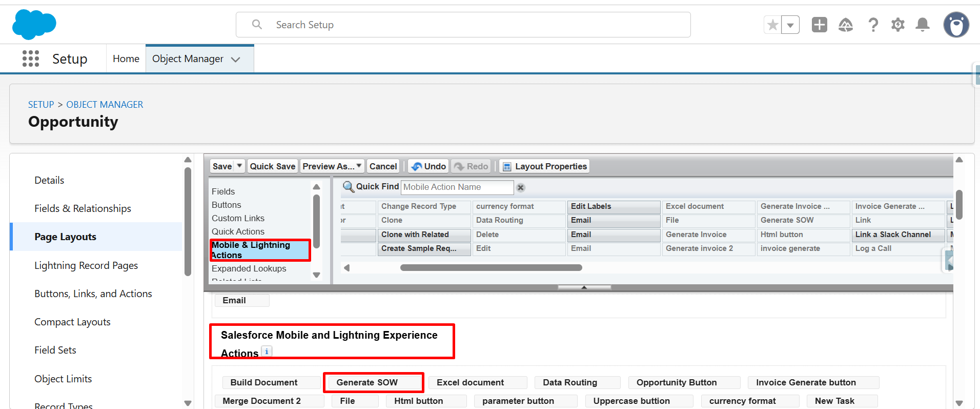The width and height of the screenshot is (980, 409).
Task: Open the Preview As... dropdown
Action: [332, 166]
